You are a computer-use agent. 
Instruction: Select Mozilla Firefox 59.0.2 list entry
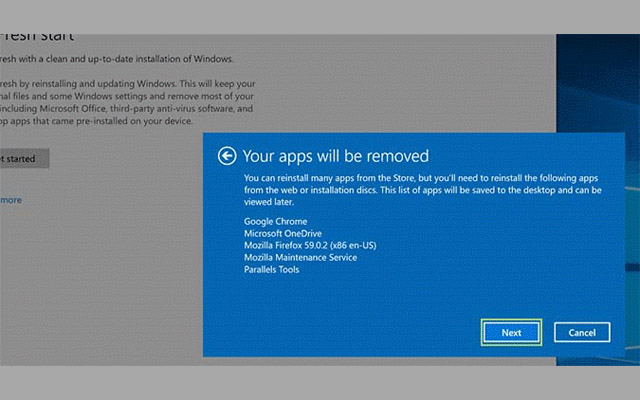point(310,245)
